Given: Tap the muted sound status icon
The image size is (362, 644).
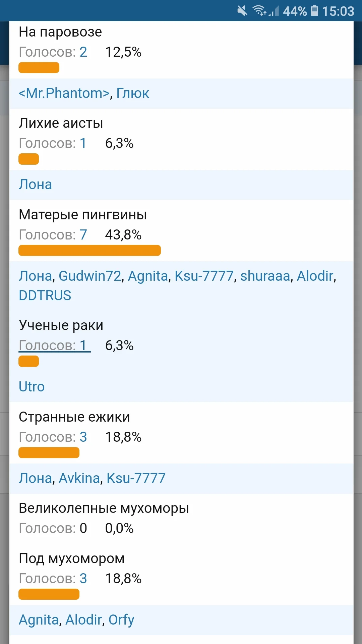Looking at the screenshot, I should (x=242, y=11).
